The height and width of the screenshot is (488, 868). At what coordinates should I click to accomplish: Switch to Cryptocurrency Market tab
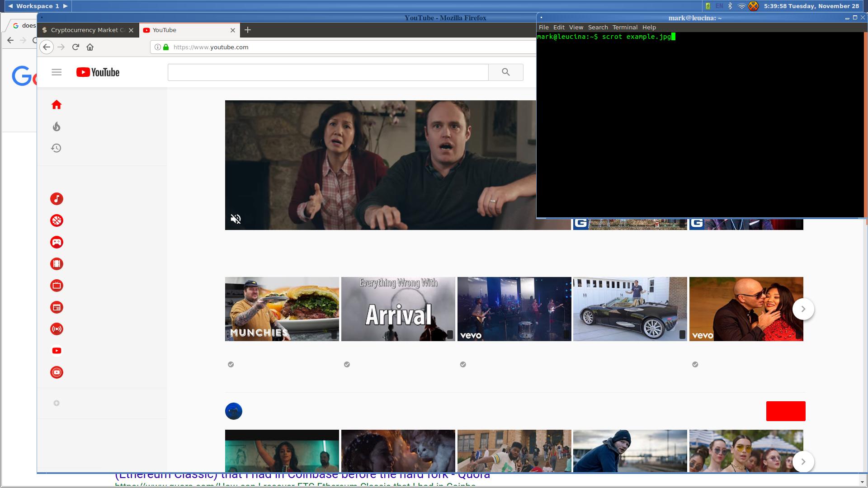coord(88,30)
